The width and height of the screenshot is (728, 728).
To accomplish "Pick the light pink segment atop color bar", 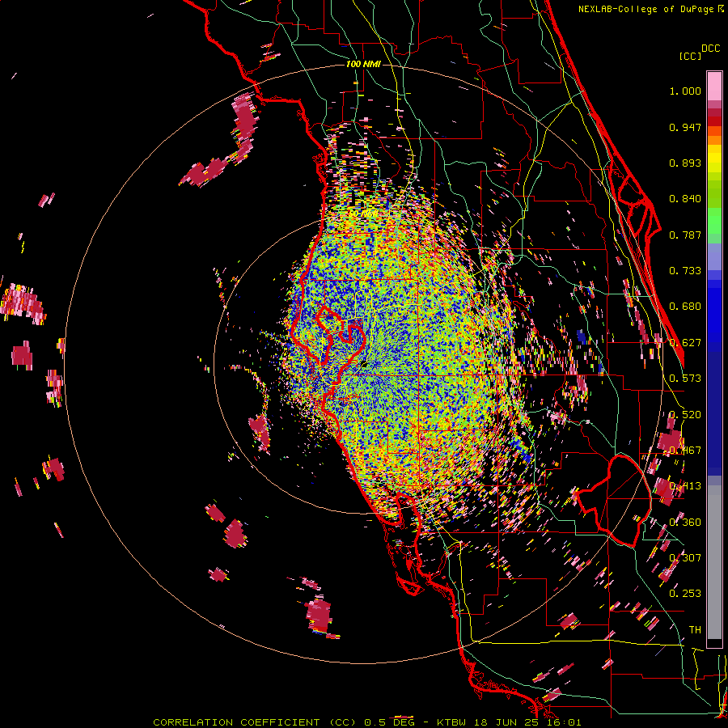I will pyautogui.click(x=714, y=87).
